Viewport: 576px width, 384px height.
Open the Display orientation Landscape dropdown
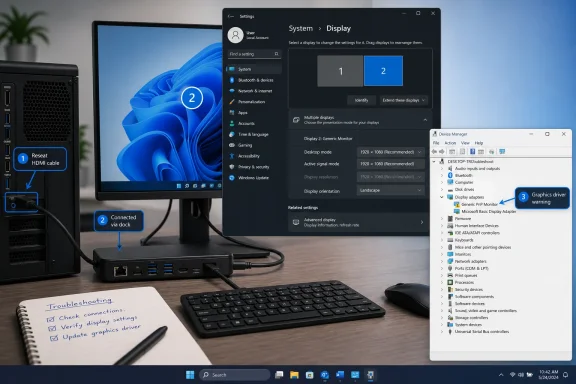[390, 190]
